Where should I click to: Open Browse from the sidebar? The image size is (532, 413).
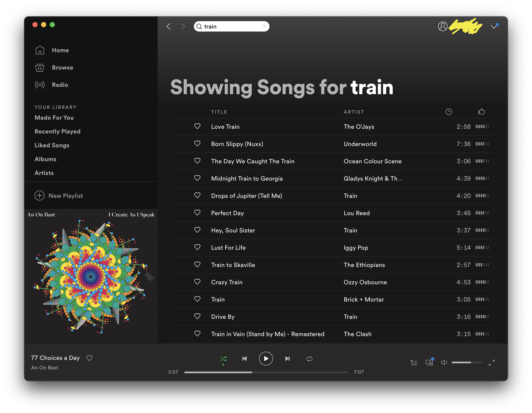pyautogui.click(x=40, y=67)
